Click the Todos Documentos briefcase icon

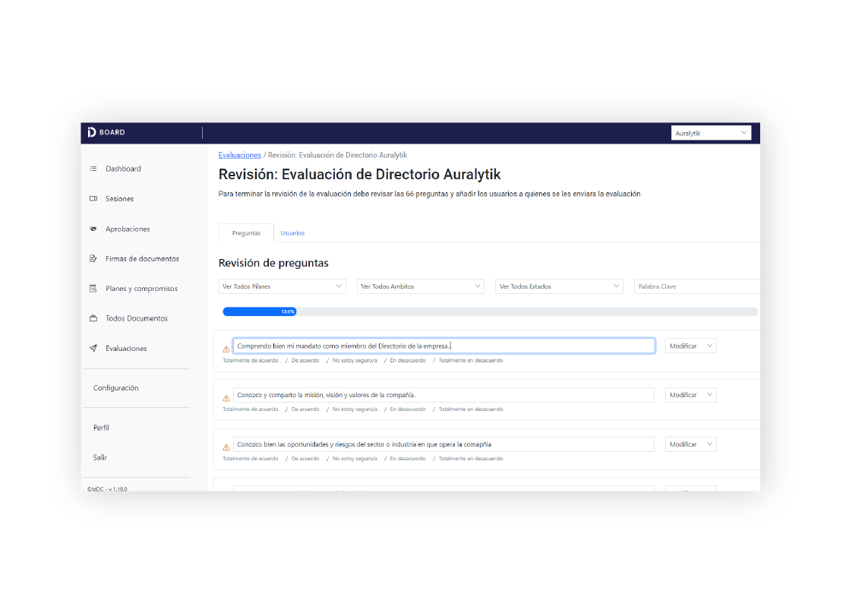(93, 318)
